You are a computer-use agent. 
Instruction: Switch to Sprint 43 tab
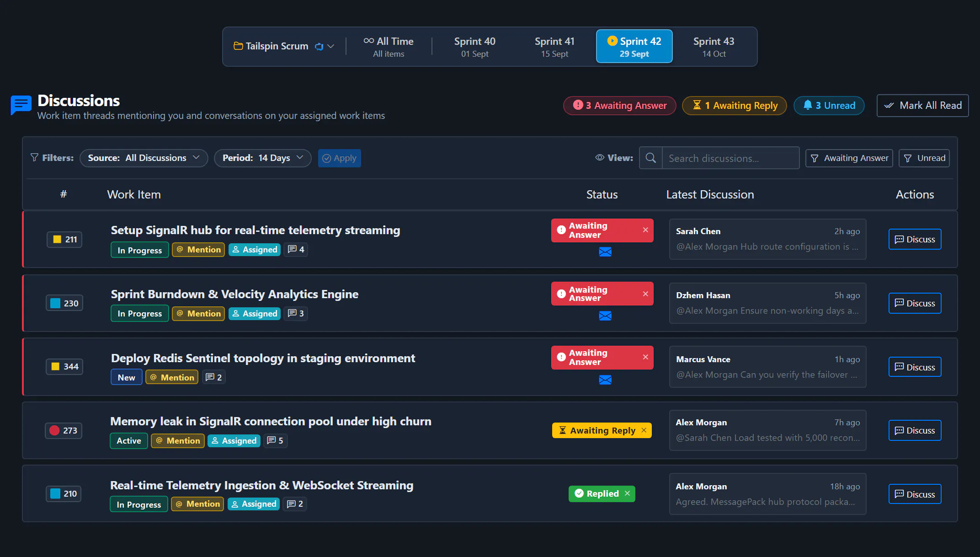[x=714, y=47]
